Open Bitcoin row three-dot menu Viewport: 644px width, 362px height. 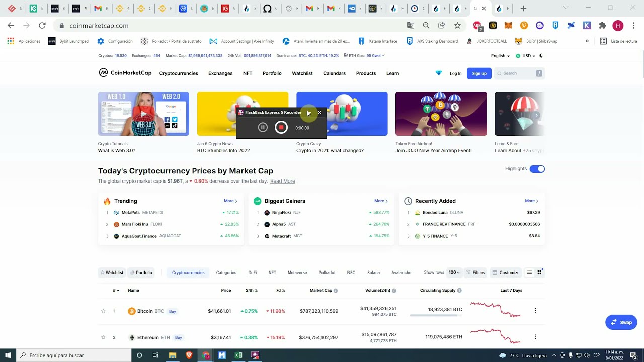[535, 311]
